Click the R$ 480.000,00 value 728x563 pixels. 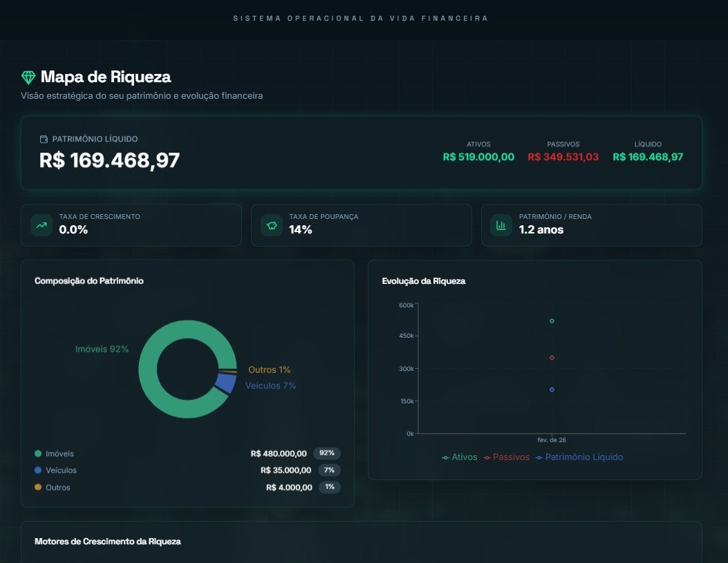point(279,454)
